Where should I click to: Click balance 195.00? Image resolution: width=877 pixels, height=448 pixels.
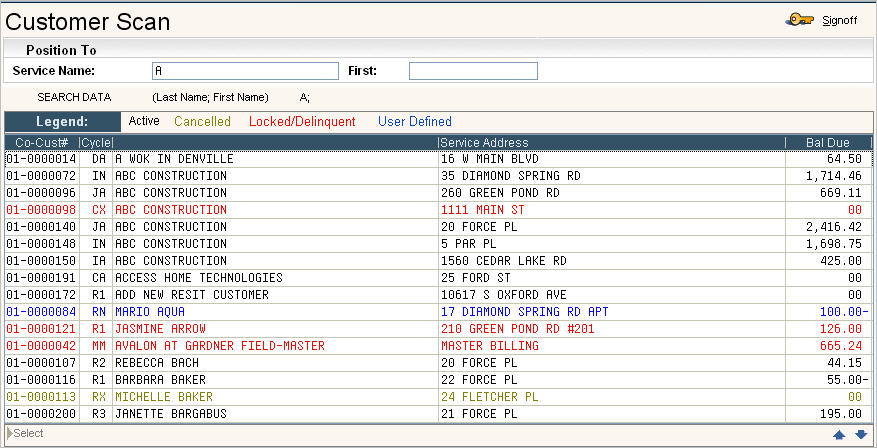(841, 413)
